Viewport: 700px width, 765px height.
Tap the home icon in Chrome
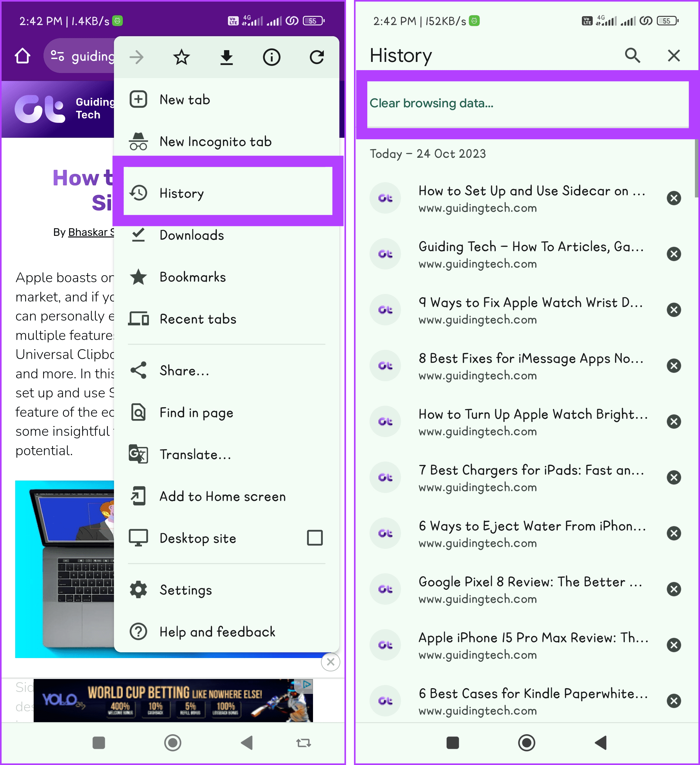point(23,56)
